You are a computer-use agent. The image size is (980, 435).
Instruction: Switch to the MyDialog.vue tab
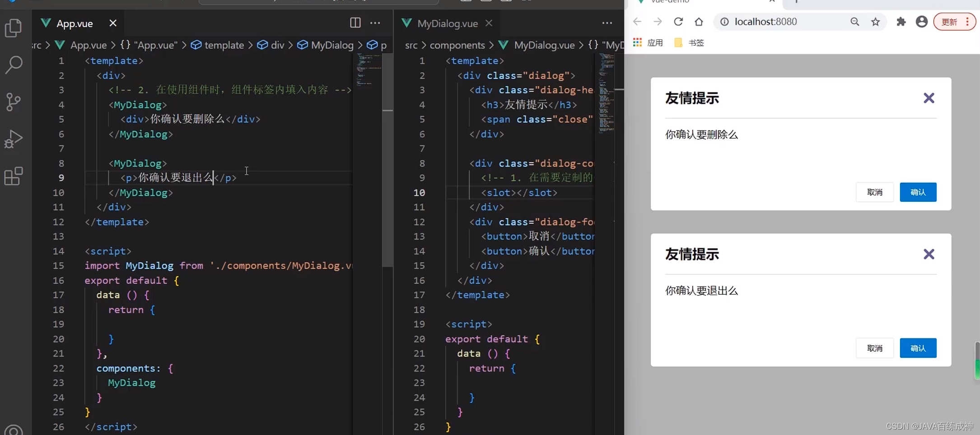(x=448, y=23)
